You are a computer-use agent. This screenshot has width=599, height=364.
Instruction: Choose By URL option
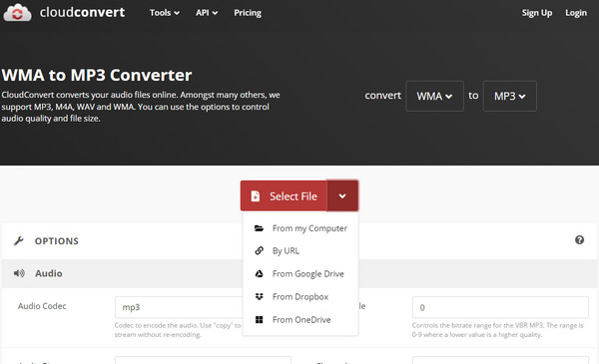click(x=300, y=250)
